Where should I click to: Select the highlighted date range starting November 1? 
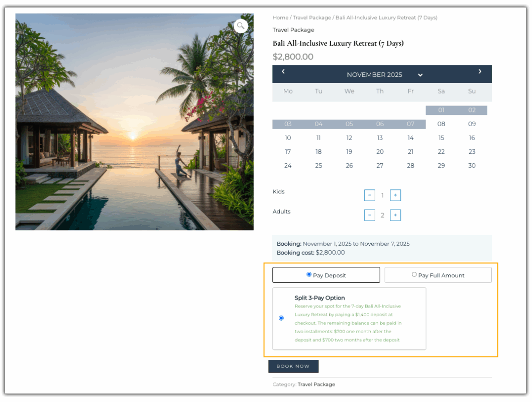(441, 110)
